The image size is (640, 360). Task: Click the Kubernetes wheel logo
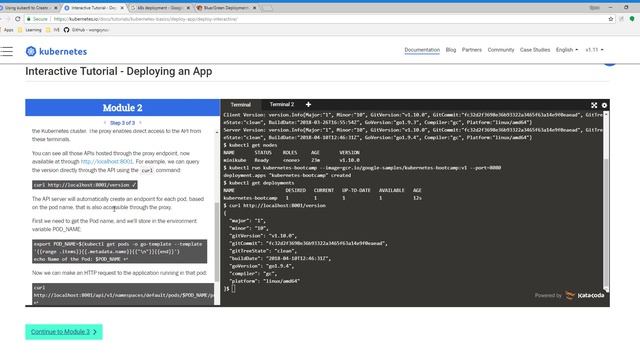pos(31,51)
